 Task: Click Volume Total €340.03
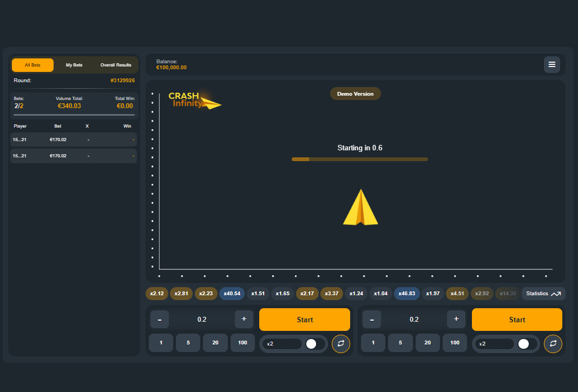(x=69, y=106)
